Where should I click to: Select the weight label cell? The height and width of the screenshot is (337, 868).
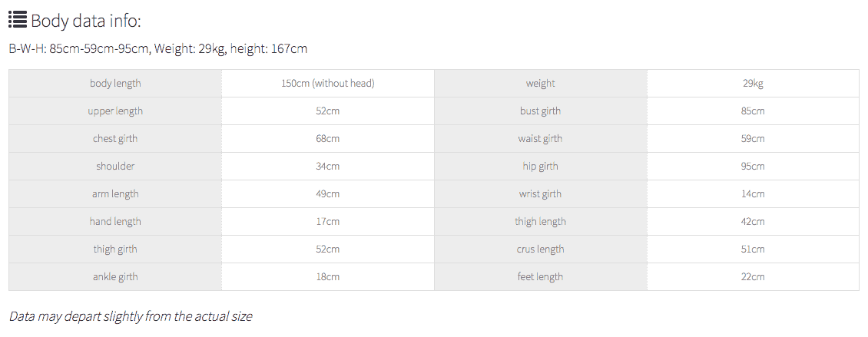(x=541, y=83)
